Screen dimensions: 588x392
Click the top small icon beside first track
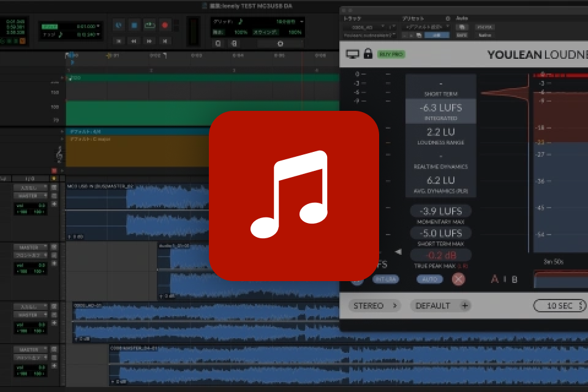point(54,187)
